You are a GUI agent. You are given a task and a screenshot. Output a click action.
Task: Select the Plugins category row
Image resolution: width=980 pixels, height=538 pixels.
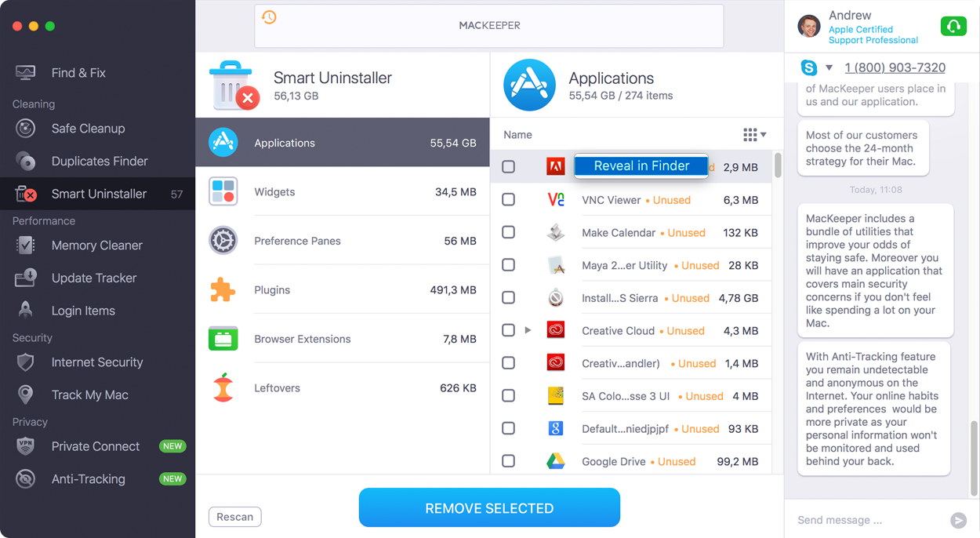(x=343, y=290)
